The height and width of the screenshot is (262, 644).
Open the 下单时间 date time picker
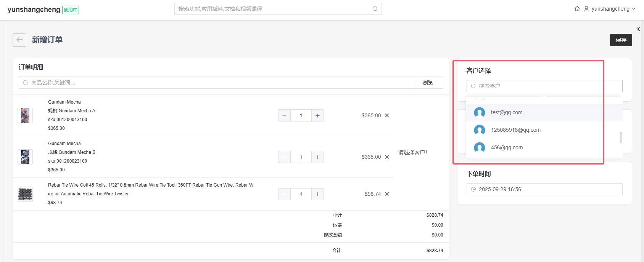544,189
